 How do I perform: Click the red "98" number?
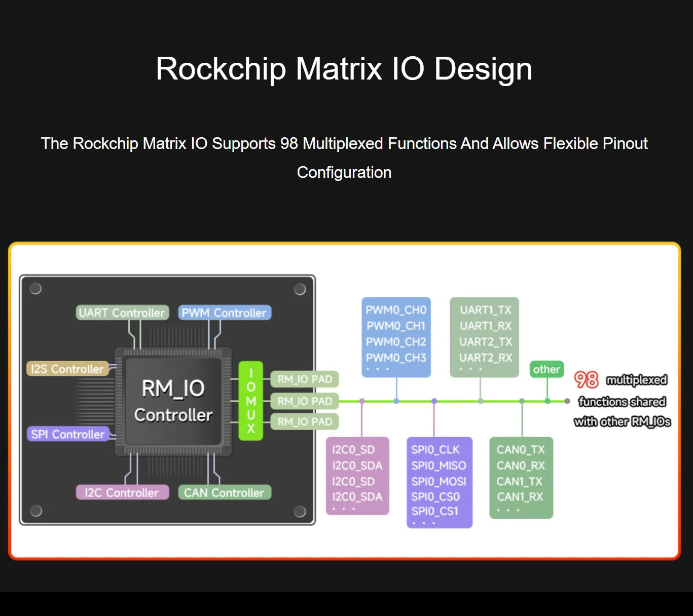tap(586, 379)
